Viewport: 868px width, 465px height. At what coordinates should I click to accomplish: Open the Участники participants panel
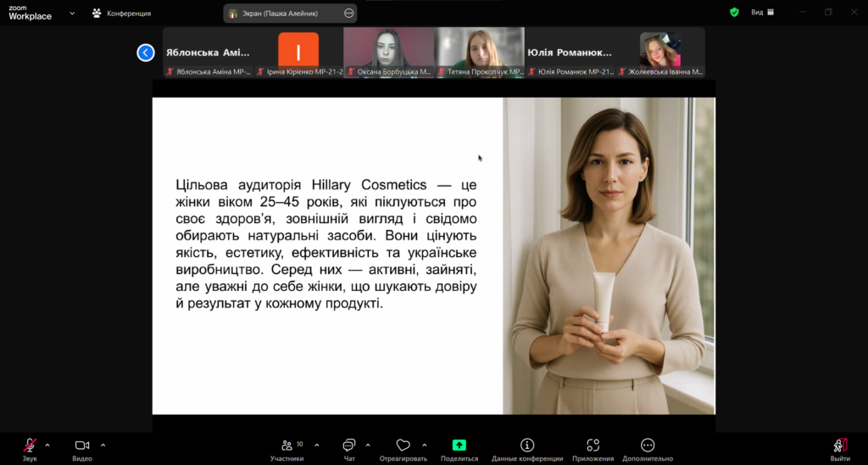point(287,450)
